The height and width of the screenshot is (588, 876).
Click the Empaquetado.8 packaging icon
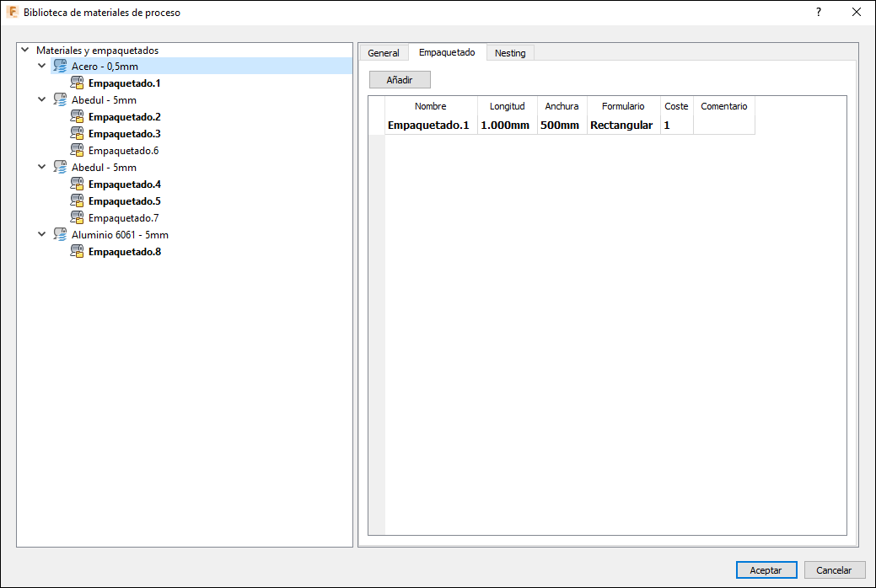click(77, 251)
